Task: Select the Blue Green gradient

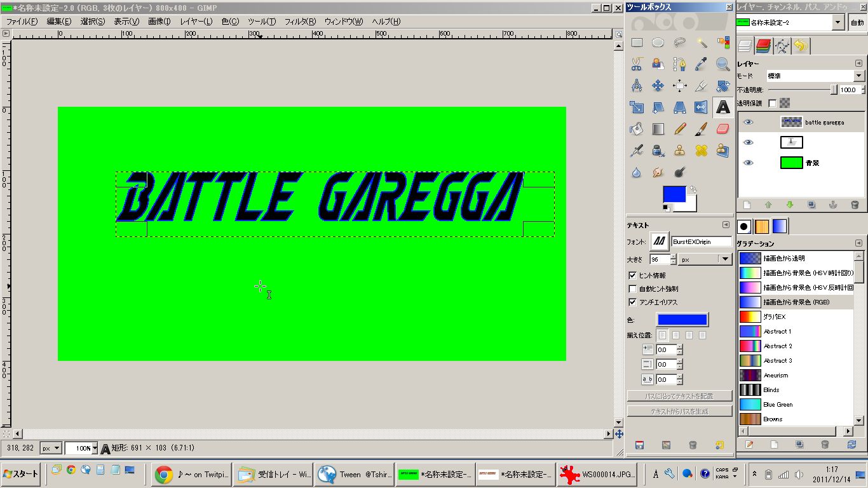Action: coord(796,404)
